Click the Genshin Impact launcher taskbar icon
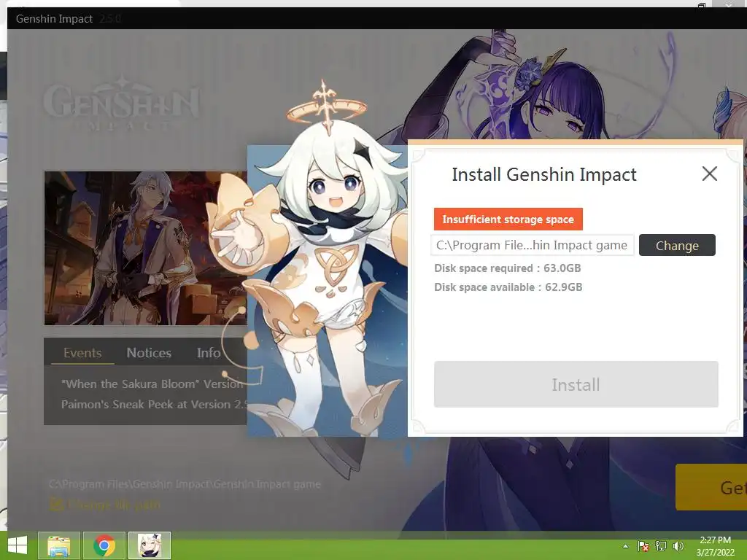 150,545
